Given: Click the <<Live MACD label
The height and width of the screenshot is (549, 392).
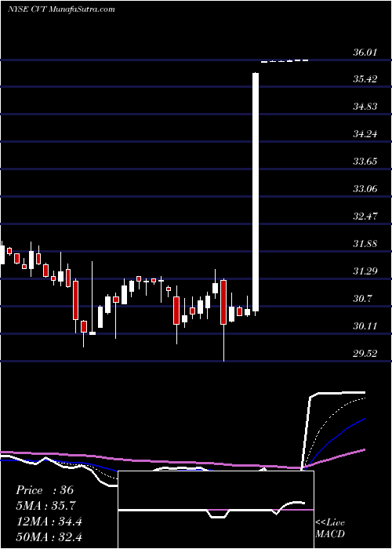Looking at the screenshot, I should pyautogui.click(x=330, y=529).
